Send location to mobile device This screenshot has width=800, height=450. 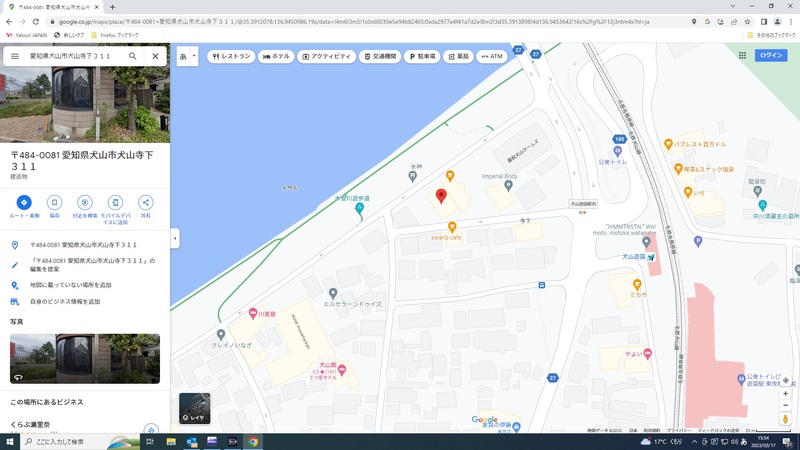(x=115, y=203)
